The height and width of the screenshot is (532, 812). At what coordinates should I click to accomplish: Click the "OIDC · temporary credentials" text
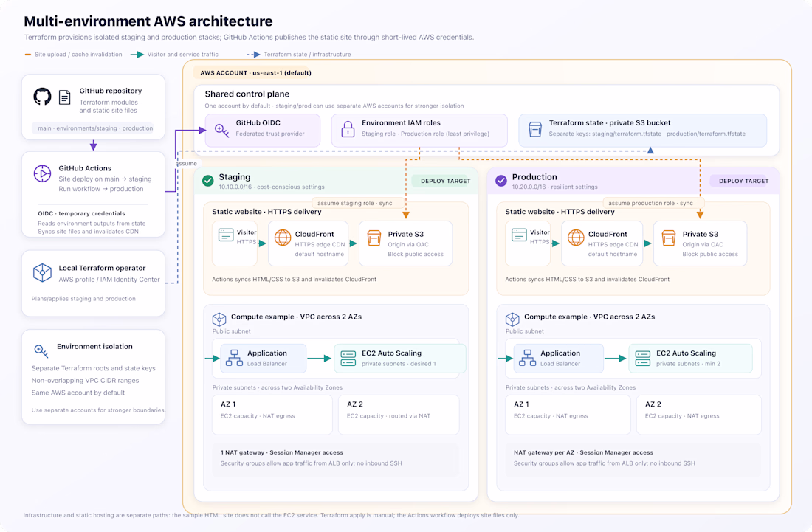click(x=81, y=213)
